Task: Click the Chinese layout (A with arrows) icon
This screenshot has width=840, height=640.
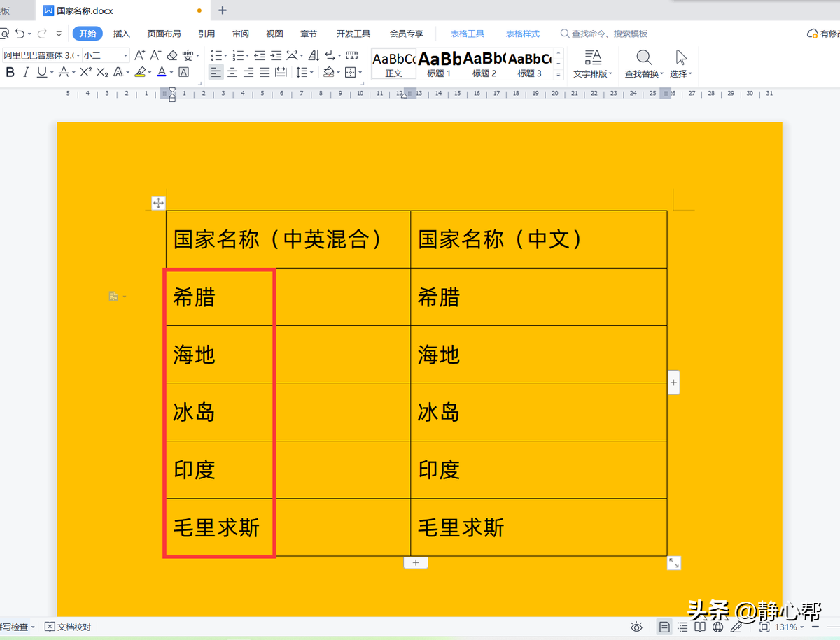Action: 293,55
